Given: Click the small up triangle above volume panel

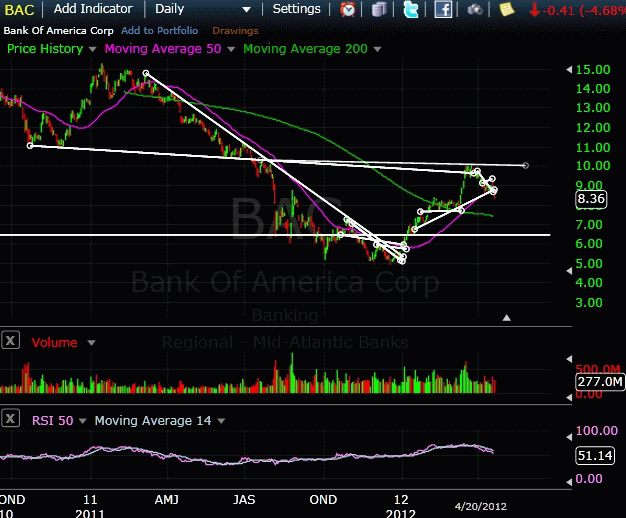Looking at the screenshot, I should 507,317.
